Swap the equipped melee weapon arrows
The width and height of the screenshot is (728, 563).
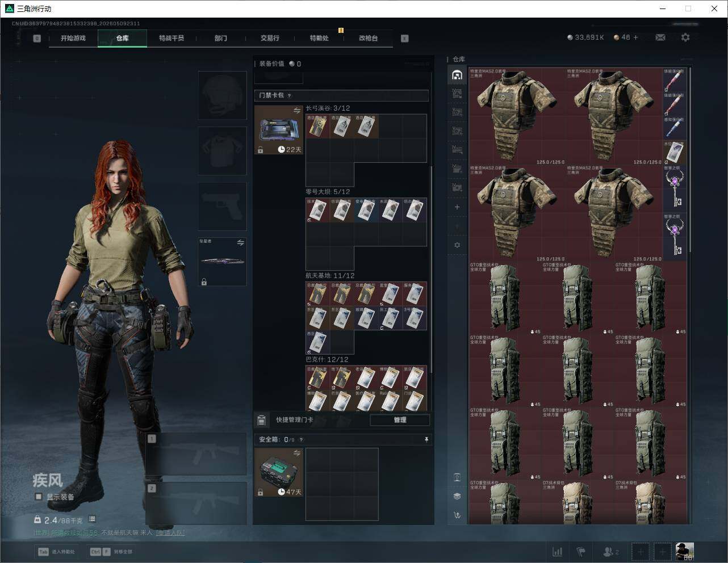pos(240,243)
